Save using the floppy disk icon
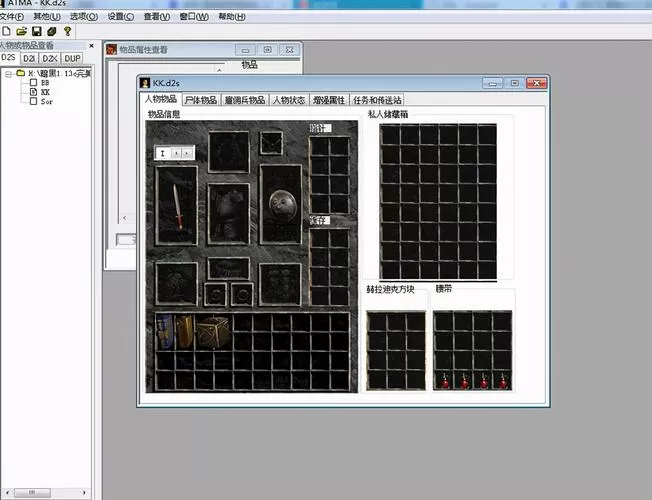This screenshot has width=652, height=500. (x=37, y=31)
